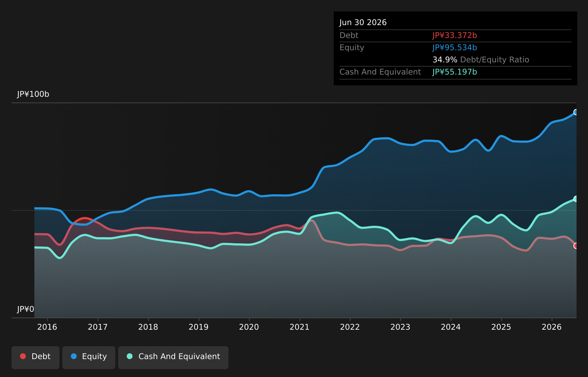Click Cash And Equivalent label in tooltip
Viewport: 588px width, 377px height.
(x=380, y=72)
